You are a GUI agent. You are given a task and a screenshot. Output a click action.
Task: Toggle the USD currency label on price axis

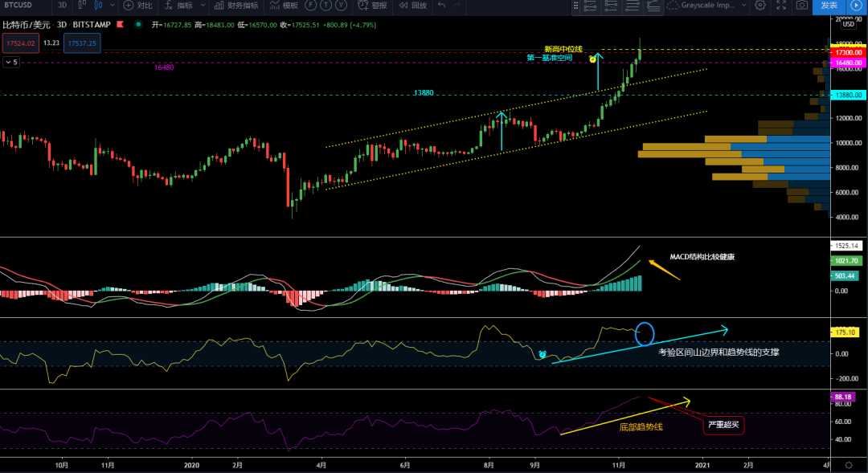[x=847, y=25]
